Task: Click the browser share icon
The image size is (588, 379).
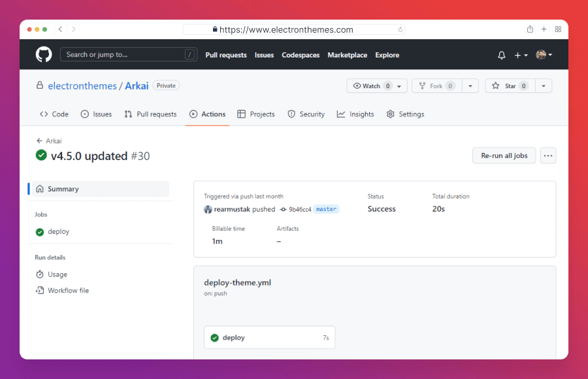Action: (530, 29)
